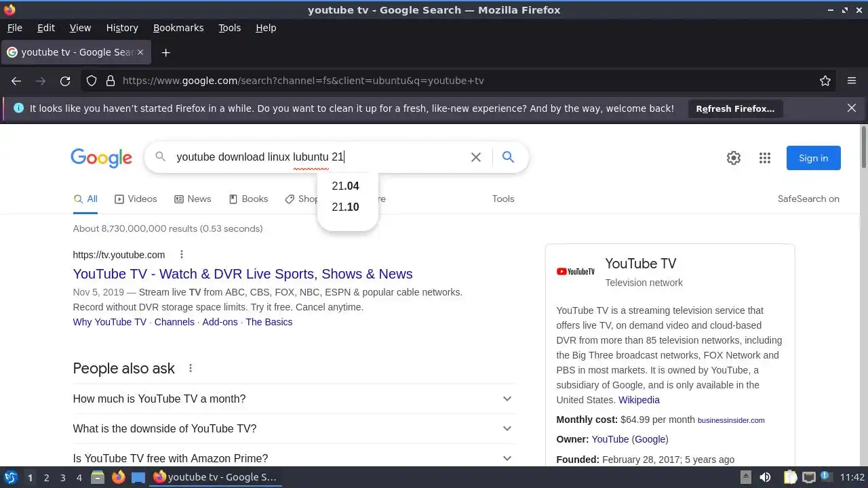Viewport: 868px width, 488px height.
Task: Open the update notifier tray icon
Action: coord(827,477)
